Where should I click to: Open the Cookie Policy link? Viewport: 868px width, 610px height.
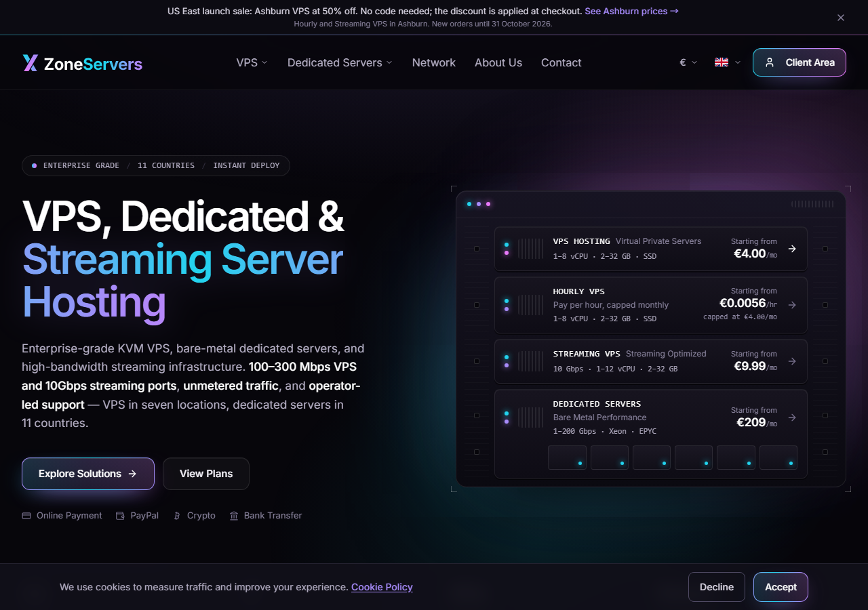382,587
